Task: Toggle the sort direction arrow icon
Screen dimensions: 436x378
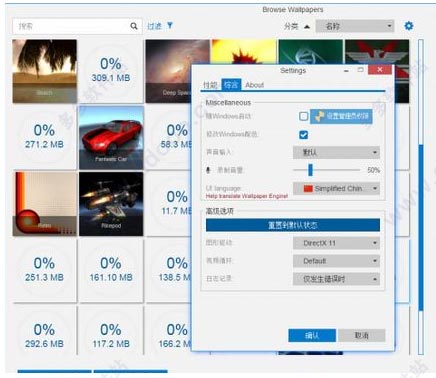Action: click(x=307, y=26)
